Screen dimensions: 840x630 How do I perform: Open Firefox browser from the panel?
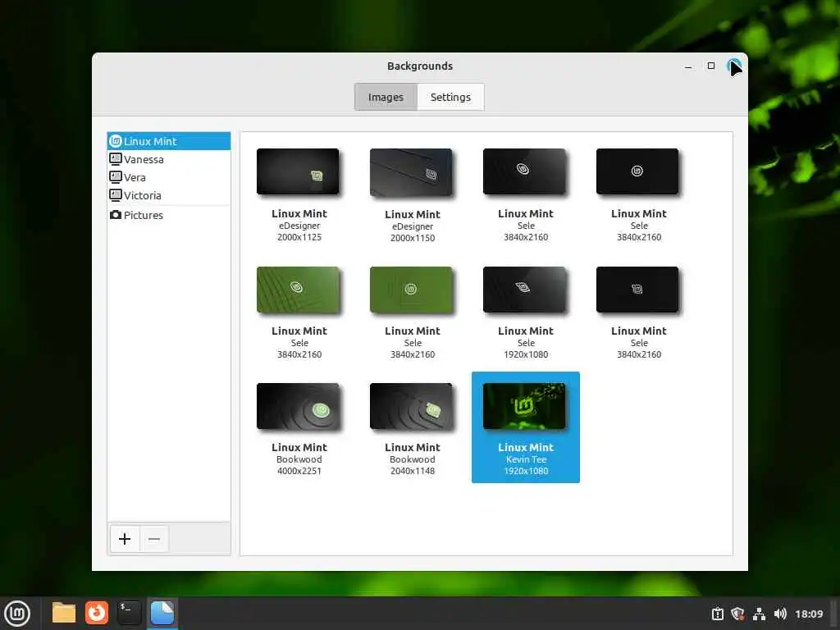(97, 614)
